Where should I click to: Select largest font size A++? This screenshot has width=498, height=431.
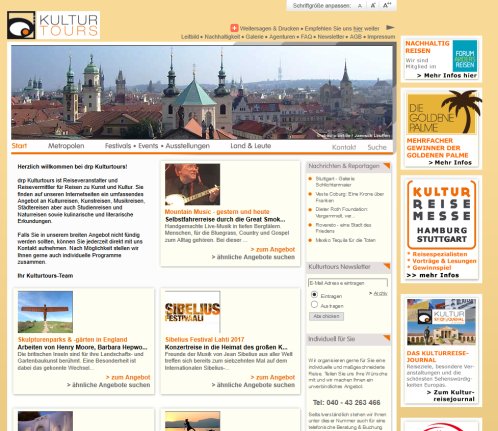pos(387,5)
